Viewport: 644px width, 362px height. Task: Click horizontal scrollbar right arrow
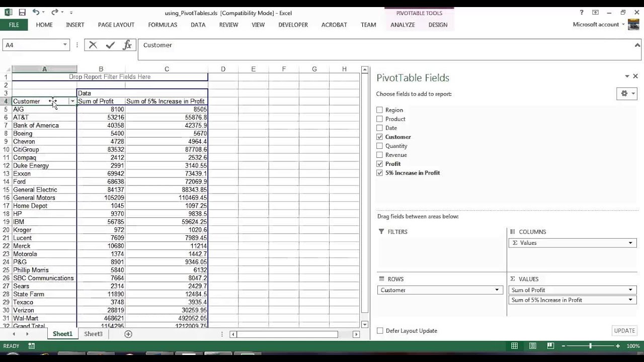[x=356, y=334]
